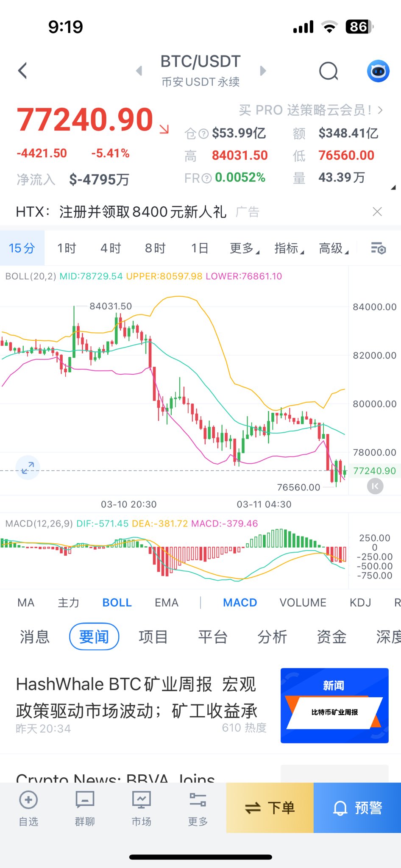The image size is (401, 868).
Task: Expand 指标 indicators dropdown
Action: pyautogui.click(x=289, y=248)
